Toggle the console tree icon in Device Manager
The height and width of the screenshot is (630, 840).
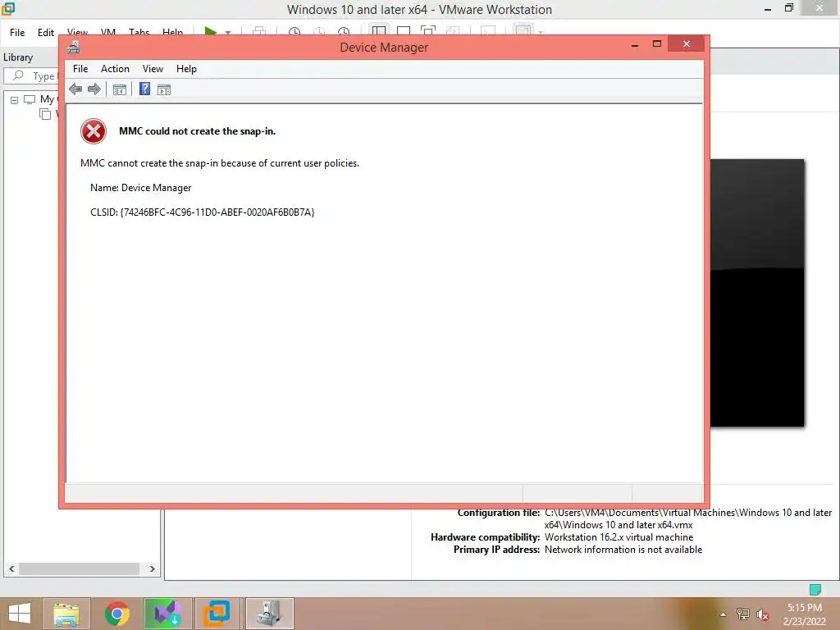coord(120,89)
